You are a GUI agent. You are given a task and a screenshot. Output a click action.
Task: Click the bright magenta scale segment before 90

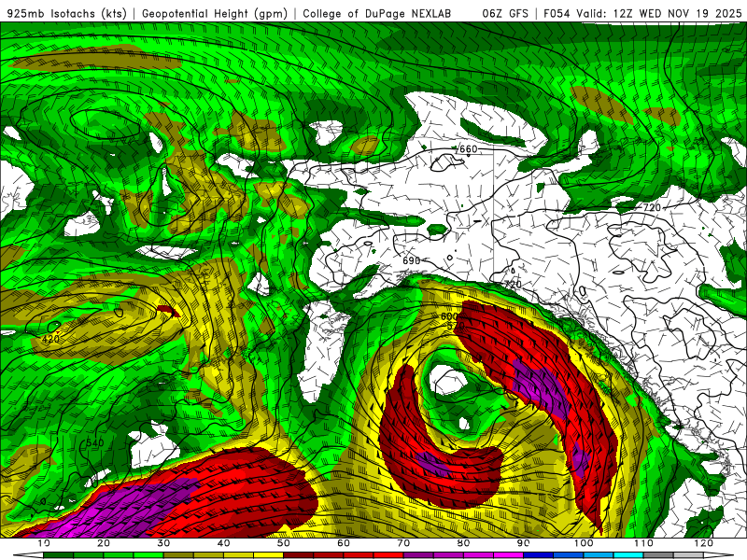point(508,555)
